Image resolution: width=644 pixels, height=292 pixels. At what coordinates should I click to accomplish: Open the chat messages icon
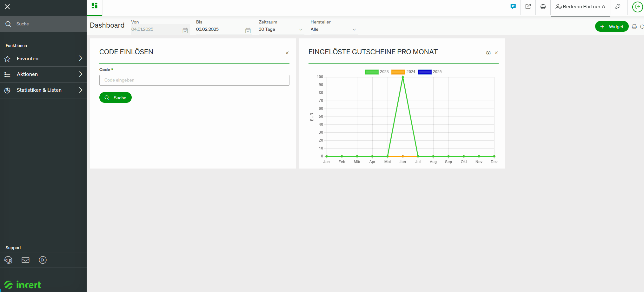click(x=513, y=6)
